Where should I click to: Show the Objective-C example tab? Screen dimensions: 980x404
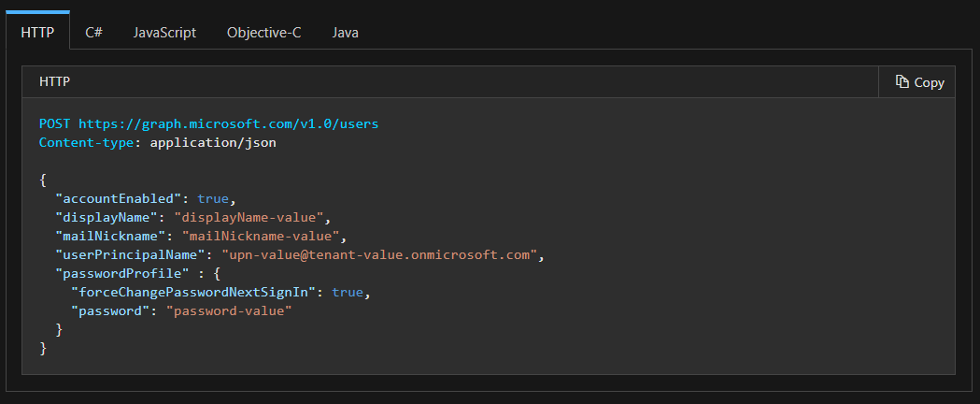263,32
